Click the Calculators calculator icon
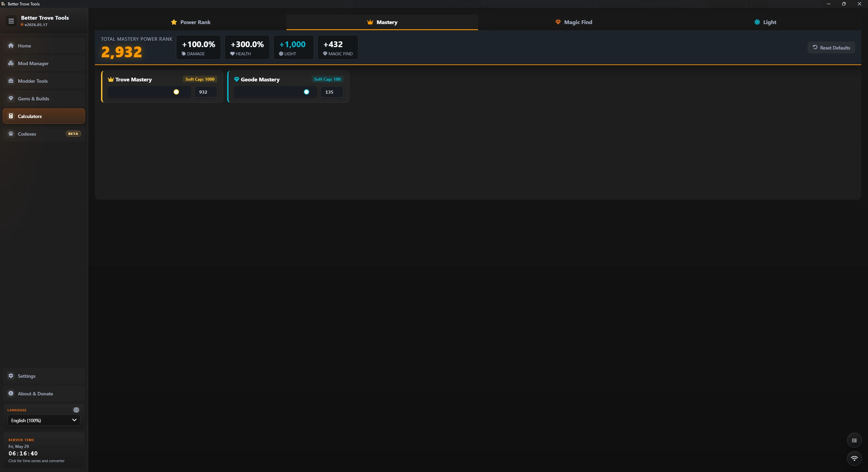Screen dimensions: 868x472 (x=11, y=116)
